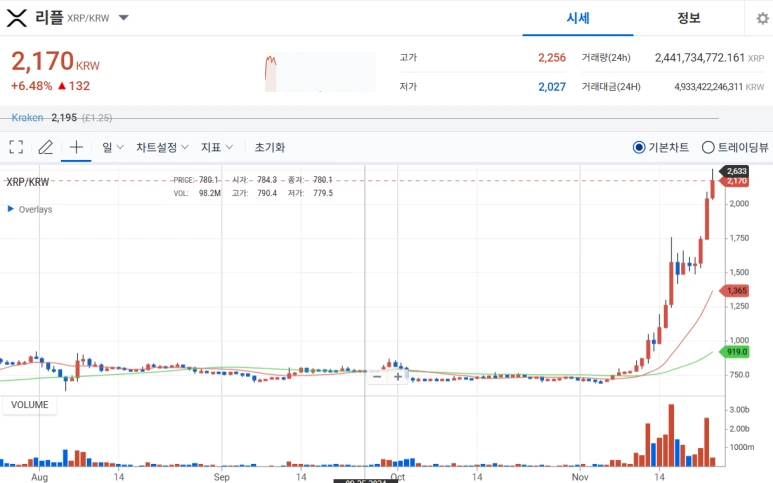Screen dimensions: 773x483
Task: Click the +6.48% change percentage
Action: click(32, 86)
